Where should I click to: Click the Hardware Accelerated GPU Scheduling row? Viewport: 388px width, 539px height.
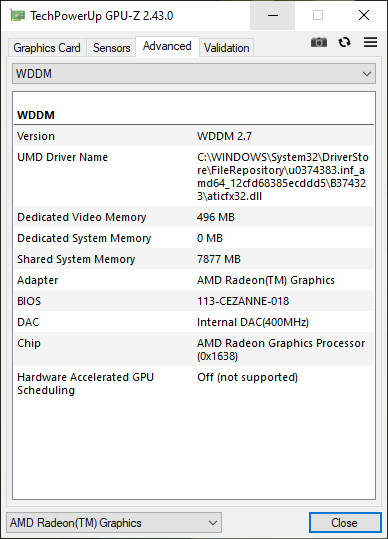pos(194,384)
